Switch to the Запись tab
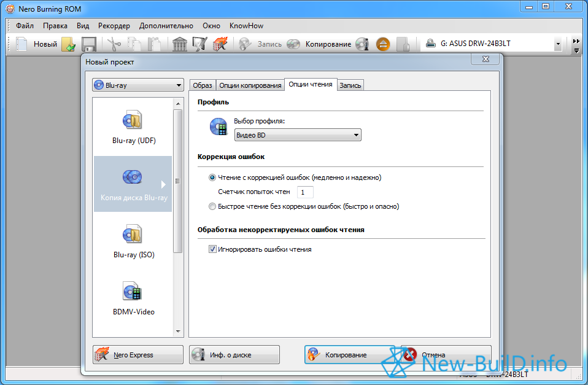 tap(350, 85)
